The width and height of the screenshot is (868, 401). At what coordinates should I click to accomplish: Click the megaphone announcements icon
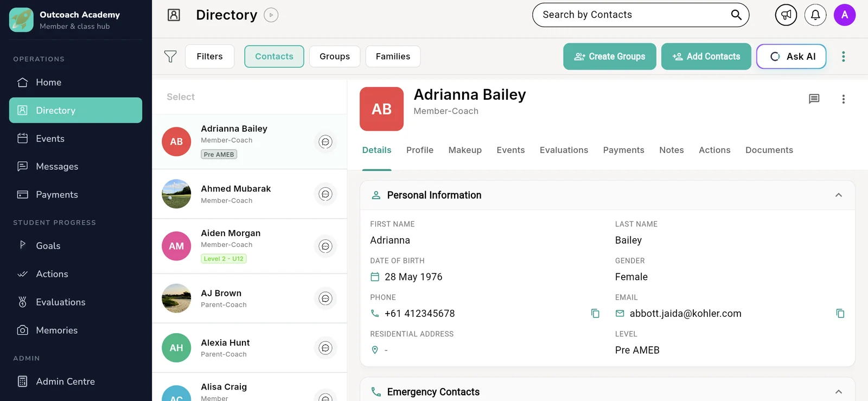coord(786,15)
